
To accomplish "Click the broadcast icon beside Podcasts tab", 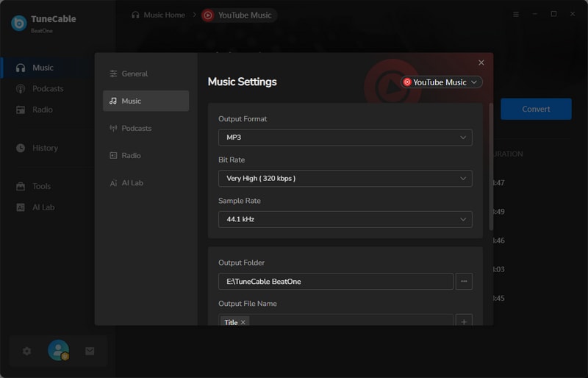I will point(113,128).
